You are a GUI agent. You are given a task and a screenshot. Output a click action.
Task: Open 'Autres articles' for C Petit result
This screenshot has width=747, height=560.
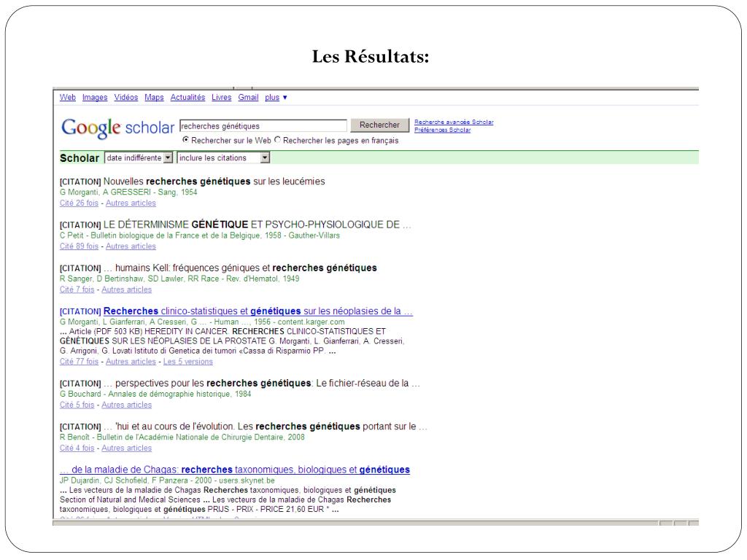[131, 246]
